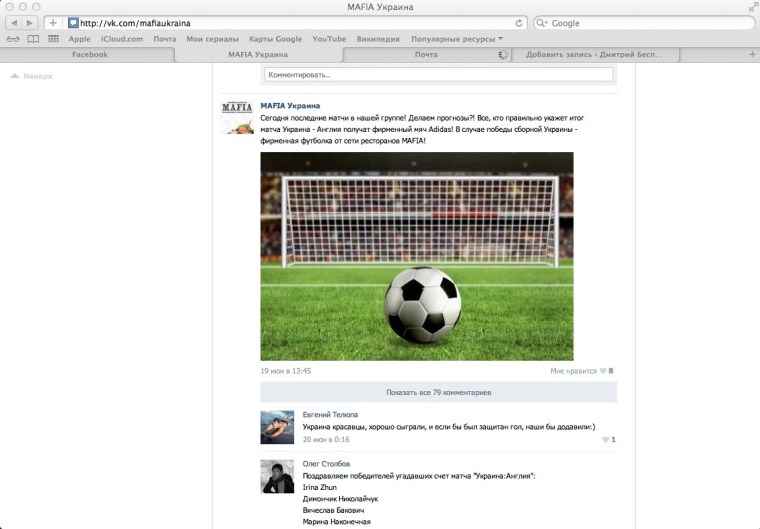
Task: Go forward with the Safari forward arrow
Action: (30, 23)
